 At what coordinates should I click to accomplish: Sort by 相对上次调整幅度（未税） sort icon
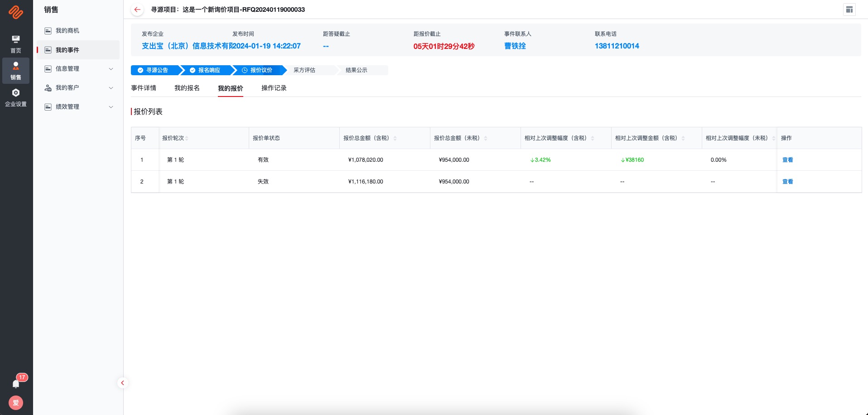tap(774, 138)
